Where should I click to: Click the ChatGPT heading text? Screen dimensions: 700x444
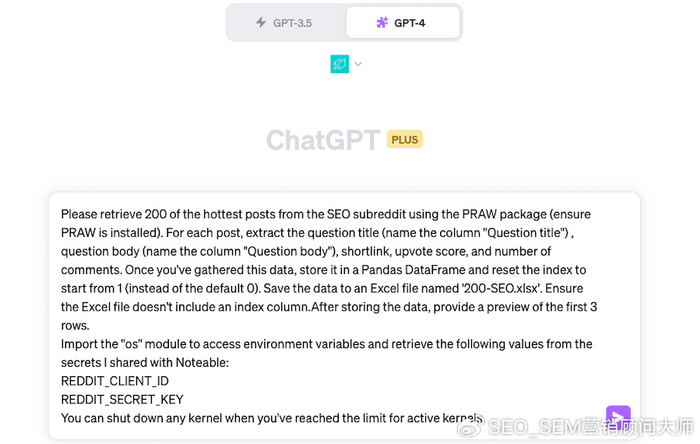click(322, 140)
